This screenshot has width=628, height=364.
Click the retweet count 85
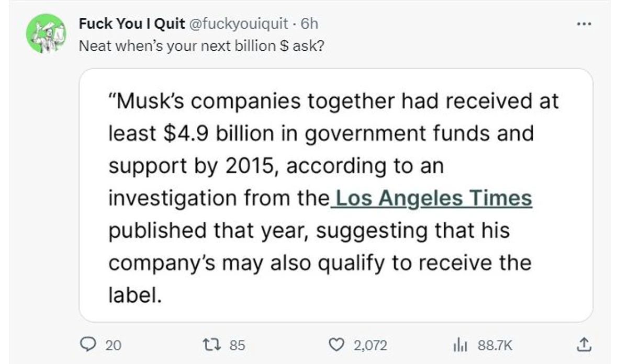coord(237,345)
